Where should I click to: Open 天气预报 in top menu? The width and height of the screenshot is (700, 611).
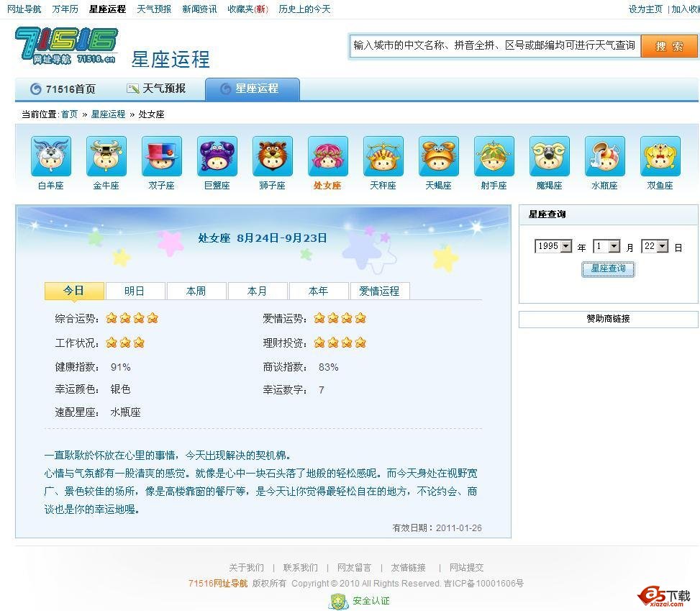pyautogui.click(x=154, y=9)
